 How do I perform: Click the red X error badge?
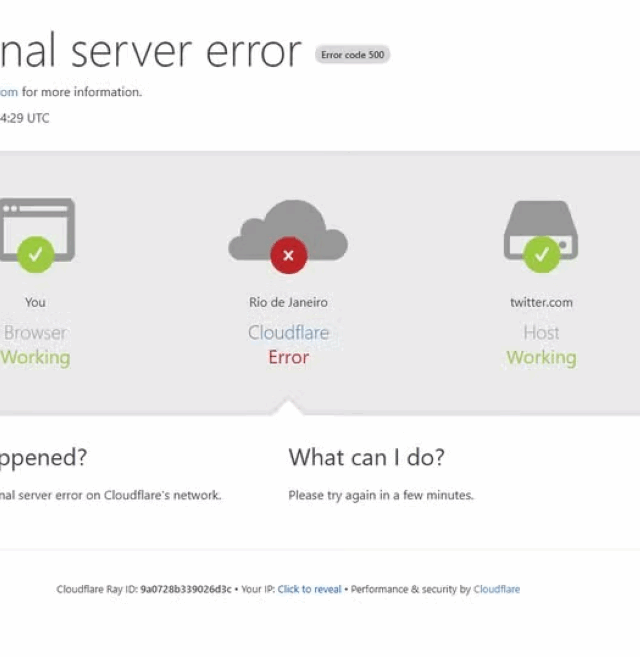click(288, 255)
